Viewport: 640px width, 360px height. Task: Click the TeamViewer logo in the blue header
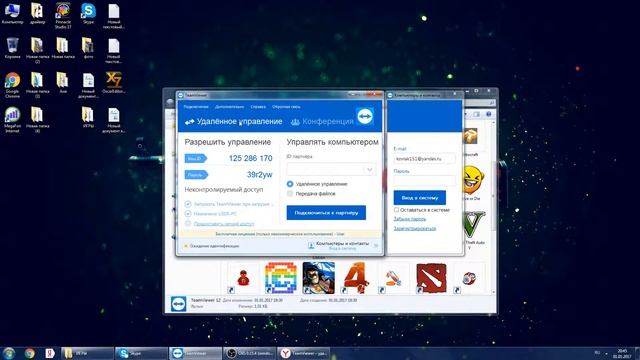pyautogui.click(x=364, y=116)
